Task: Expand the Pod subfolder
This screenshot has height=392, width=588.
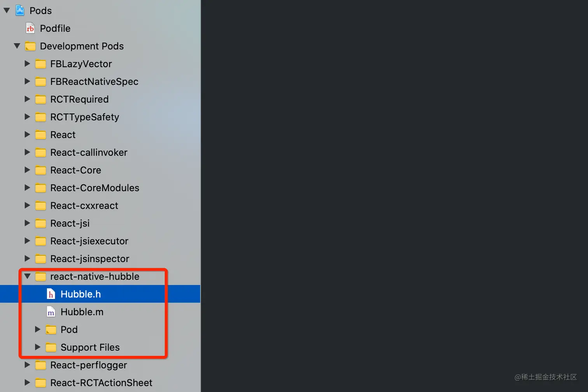Action: (x=38, y=329)
